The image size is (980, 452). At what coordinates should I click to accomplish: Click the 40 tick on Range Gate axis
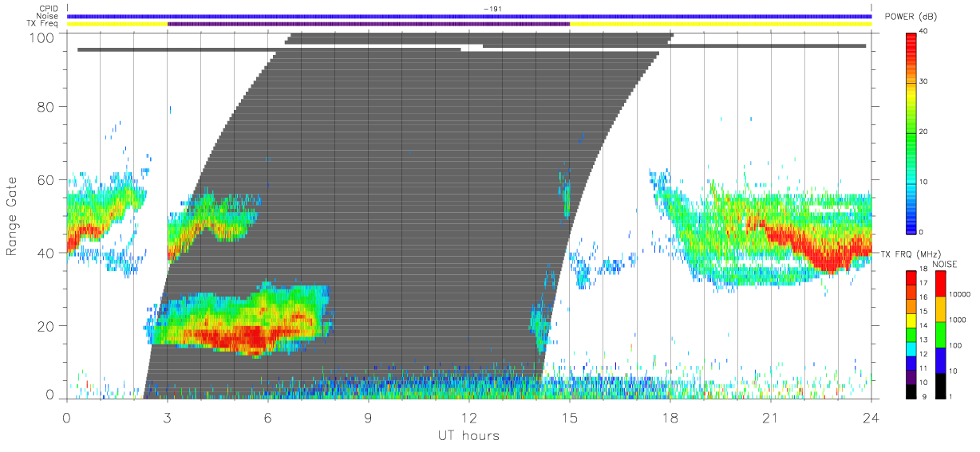(47, 253)
